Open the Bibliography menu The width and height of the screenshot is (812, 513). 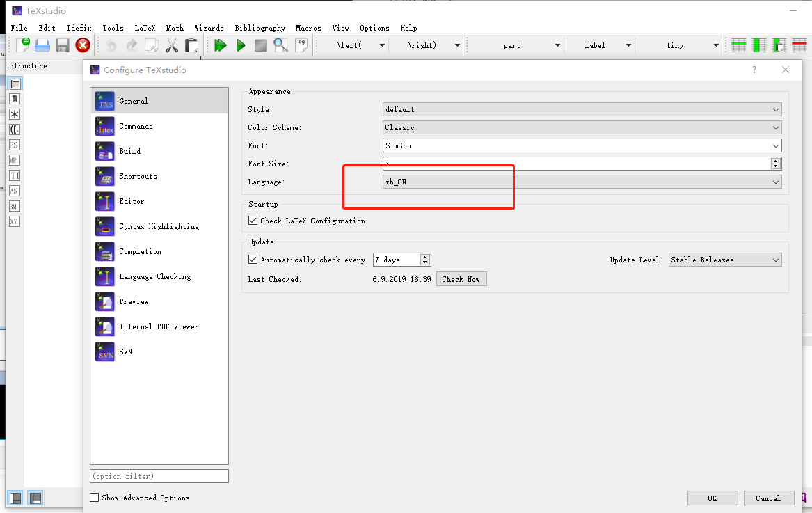260,28
